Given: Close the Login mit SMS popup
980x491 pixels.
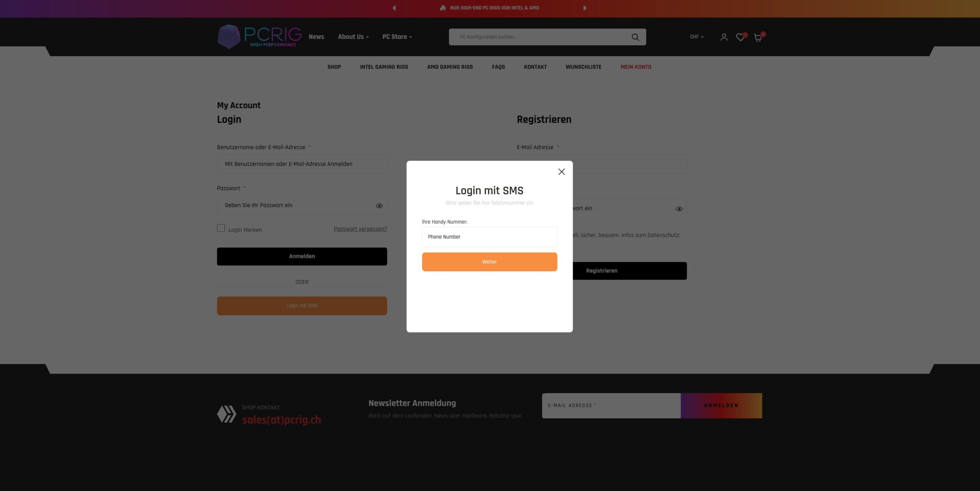Looking at the screenshot, I should (x=561, y=172).
